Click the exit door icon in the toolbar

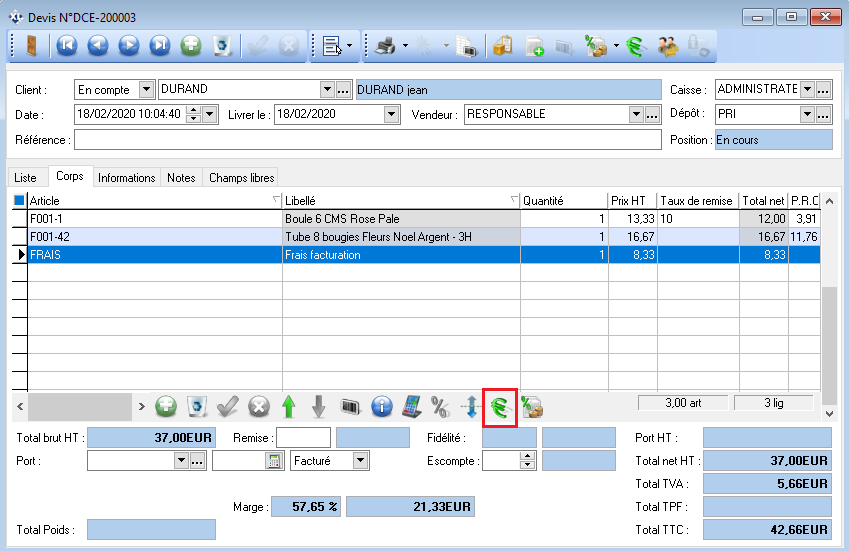tap(31, 45)
